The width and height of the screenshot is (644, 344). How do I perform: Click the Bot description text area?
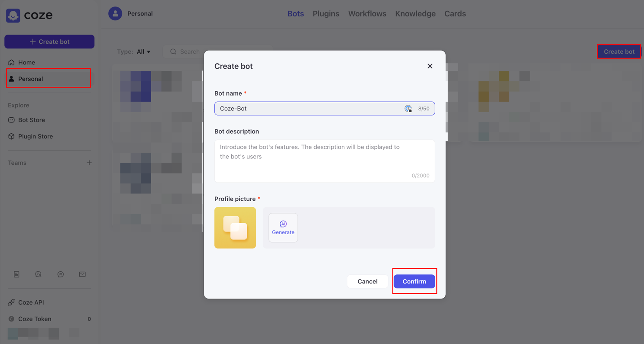pyautogui.click(x=325, y=161)
